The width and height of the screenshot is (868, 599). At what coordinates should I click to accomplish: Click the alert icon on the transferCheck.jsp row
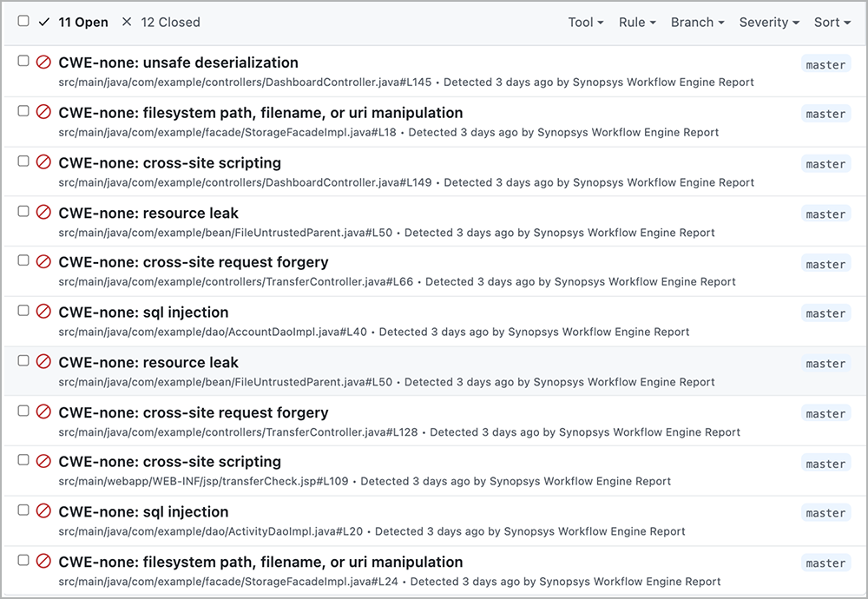click(43, 462)
